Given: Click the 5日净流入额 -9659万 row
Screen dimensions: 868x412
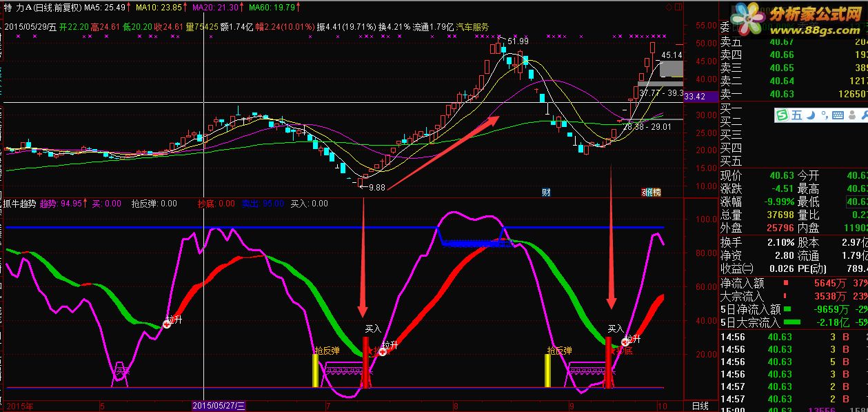Looking at the screenshot, I should [x=794, y=309].
